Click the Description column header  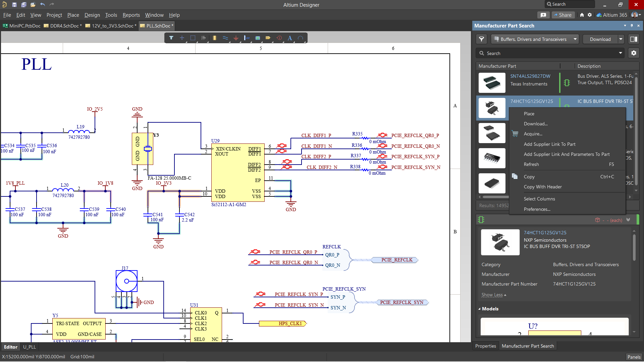coord(589,66)
